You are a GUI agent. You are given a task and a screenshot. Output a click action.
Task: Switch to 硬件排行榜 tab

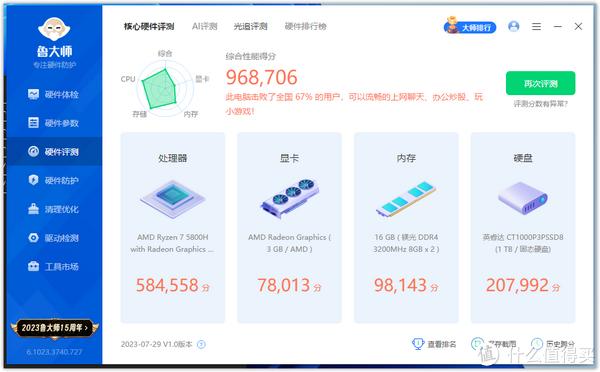pyautogui.click(x=306, y=26)
